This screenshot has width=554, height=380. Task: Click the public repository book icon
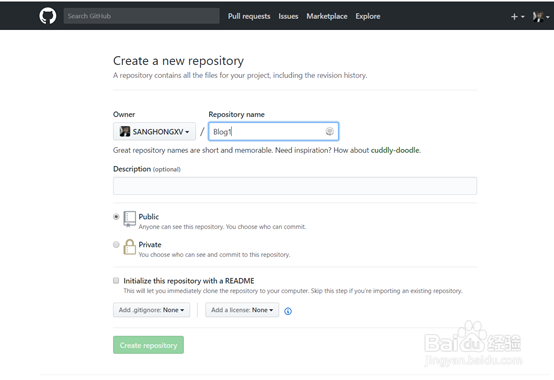tap(130, 219)
